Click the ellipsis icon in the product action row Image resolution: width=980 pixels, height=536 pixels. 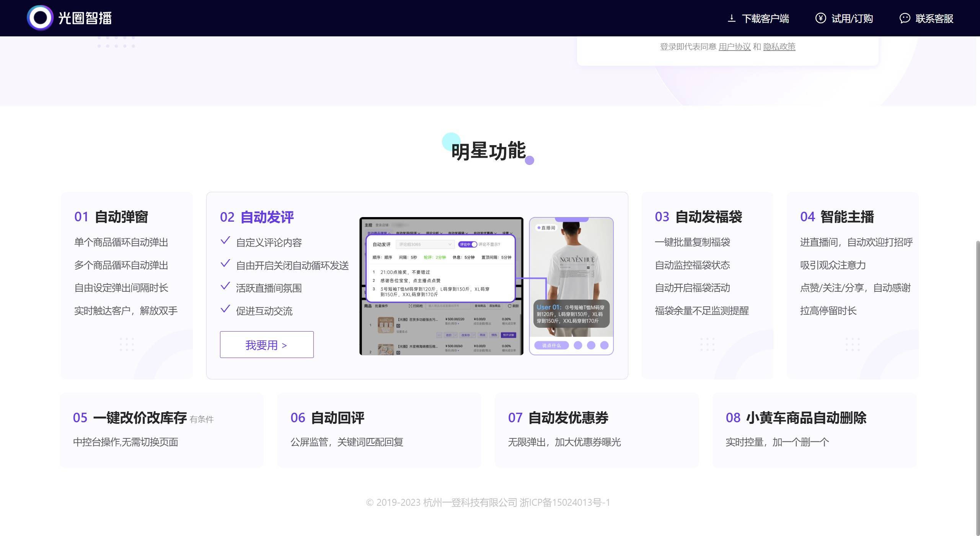pos(439,335)
